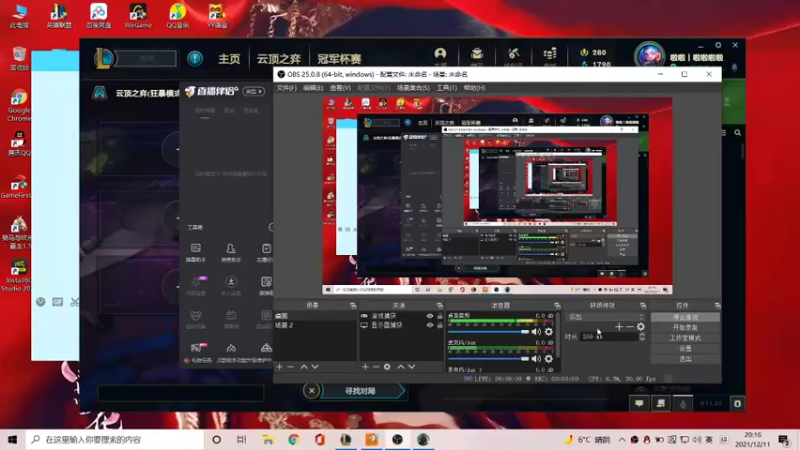Pop out the 转场特效 dock panel
Screen dimensions: 800x450
point(643,306)
